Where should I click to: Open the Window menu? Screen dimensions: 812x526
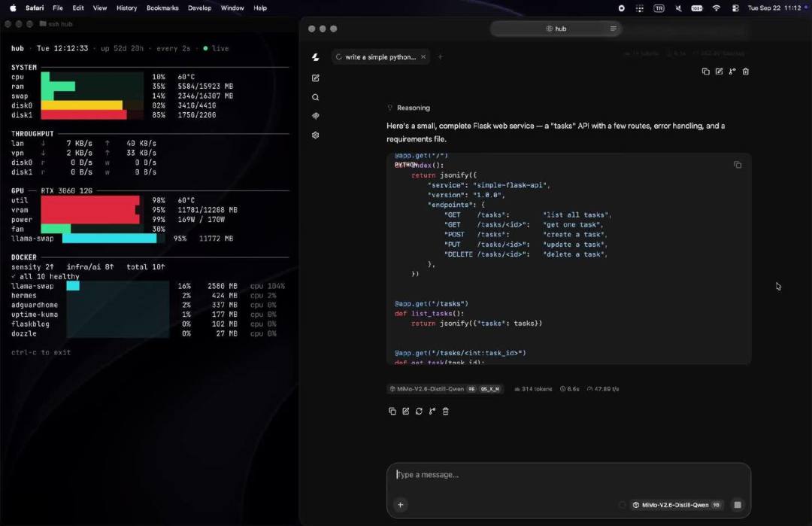pos(232,8)
